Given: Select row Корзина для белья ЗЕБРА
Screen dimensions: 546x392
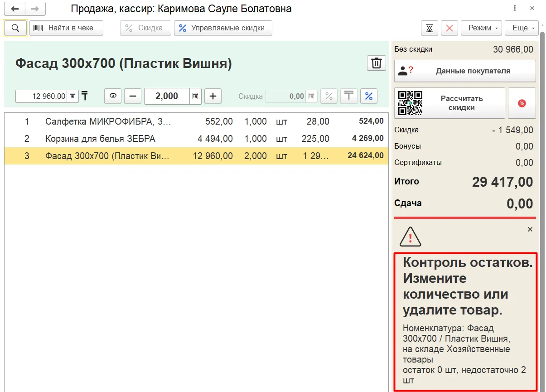Looking at the screenshot, I should click(196, 139).
